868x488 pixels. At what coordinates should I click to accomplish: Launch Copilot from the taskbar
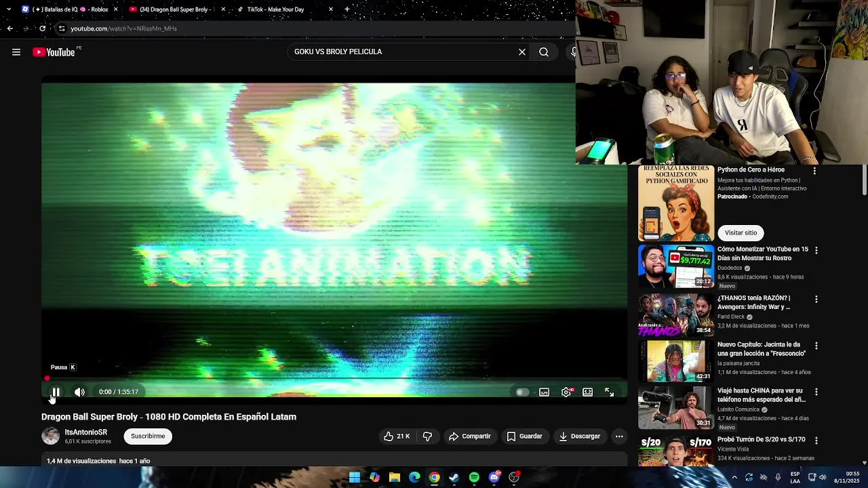click(374, 478)
